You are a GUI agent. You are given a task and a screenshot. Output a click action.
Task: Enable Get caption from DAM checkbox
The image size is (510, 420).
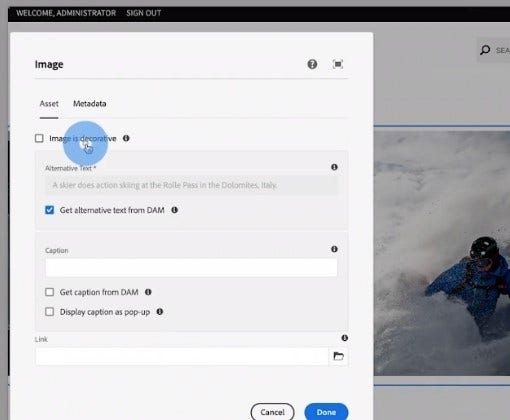(49, 292)
